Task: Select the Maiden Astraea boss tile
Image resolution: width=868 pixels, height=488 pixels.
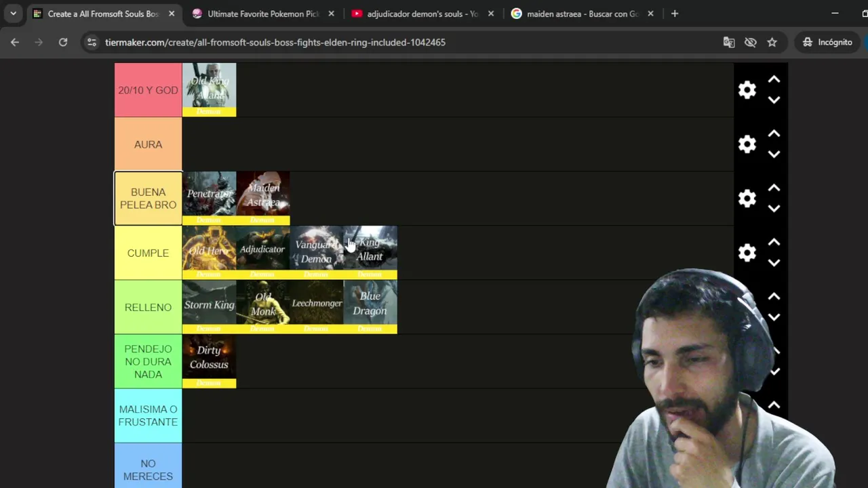Action: 263,198
